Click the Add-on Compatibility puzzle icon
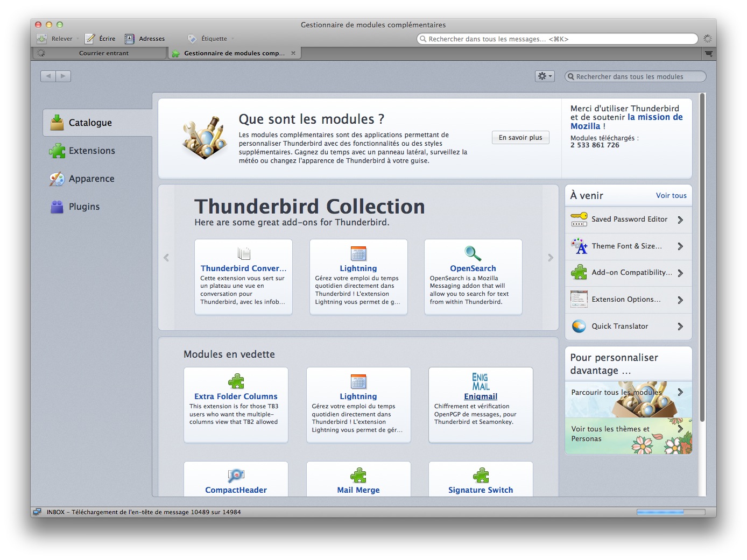The image size is (747, 560). (x=579, y=273)
